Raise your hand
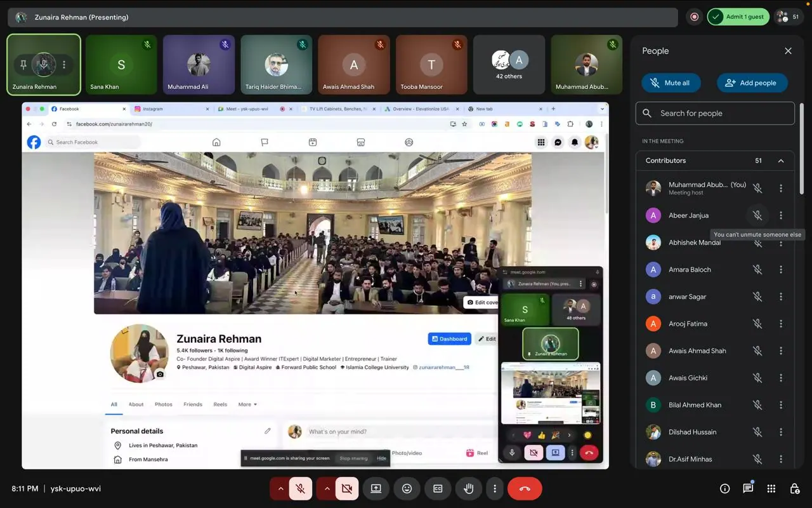Viewport: 812px width, 508px height. click(469, 488)
